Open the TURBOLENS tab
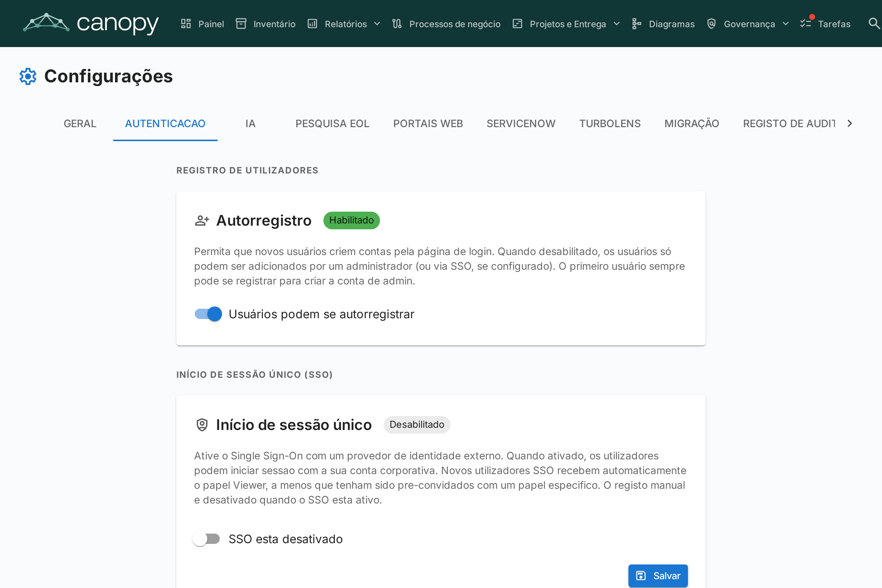The height and width of the screenshot is (588, 882). (x=610, y=123)
